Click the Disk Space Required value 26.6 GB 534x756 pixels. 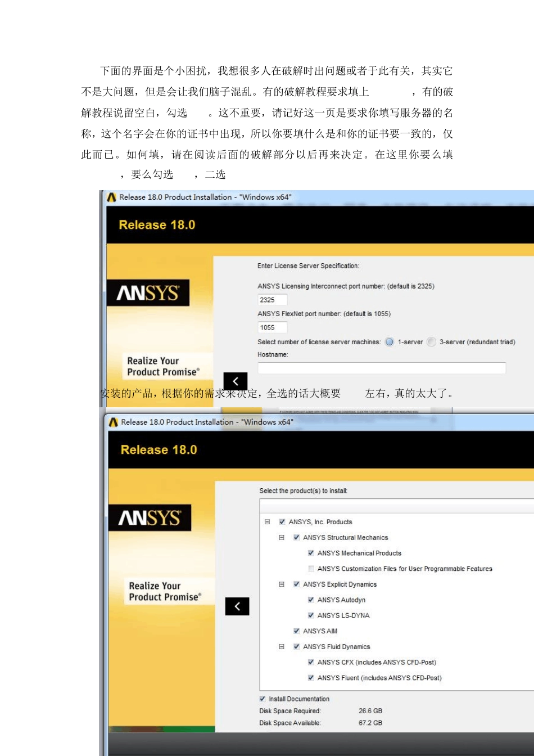[370, 711]
